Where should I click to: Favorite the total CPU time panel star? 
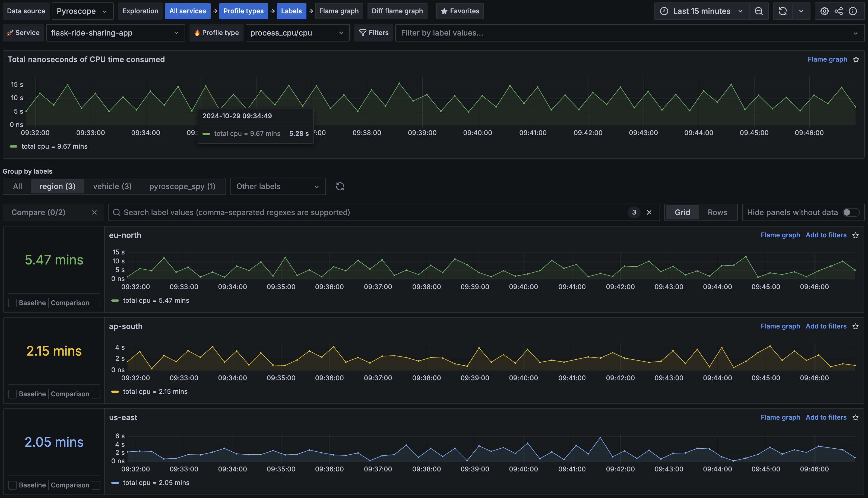coord(856,59)
